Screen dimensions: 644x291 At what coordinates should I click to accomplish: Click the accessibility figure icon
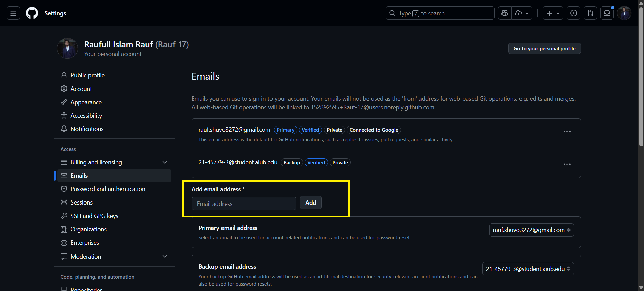64,115
